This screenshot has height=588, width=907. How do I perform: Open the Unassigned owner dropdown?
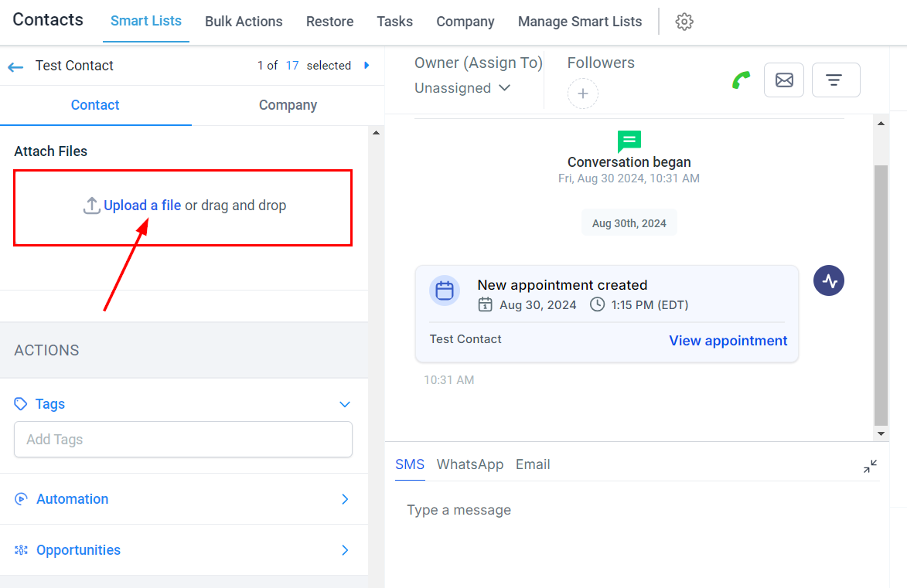[x=462, y=88]
